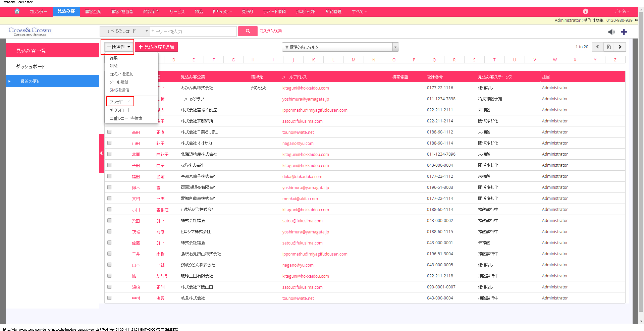This screenshot has height=331, width=644.
Task: Tick the checkbox for 中村 省吾 row
Action: tap(109, 298)
